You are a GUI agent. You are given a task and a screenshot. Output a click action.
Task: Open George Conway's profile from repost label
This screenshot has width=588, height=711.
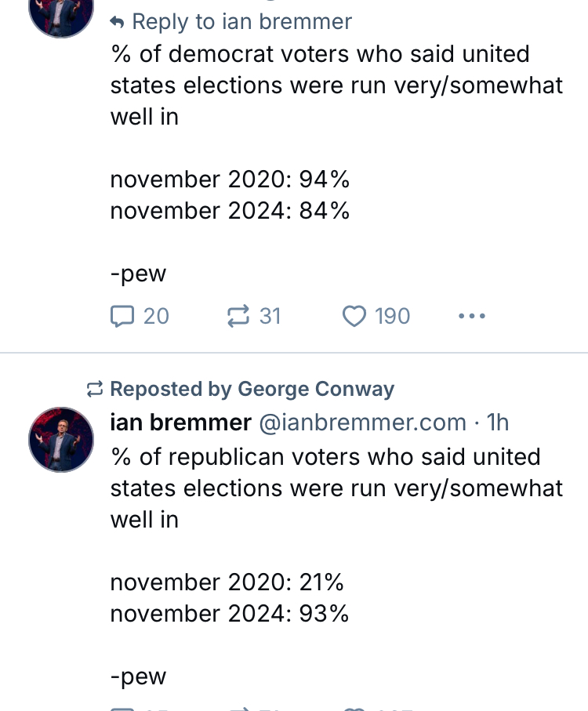(x=316, y=389)
